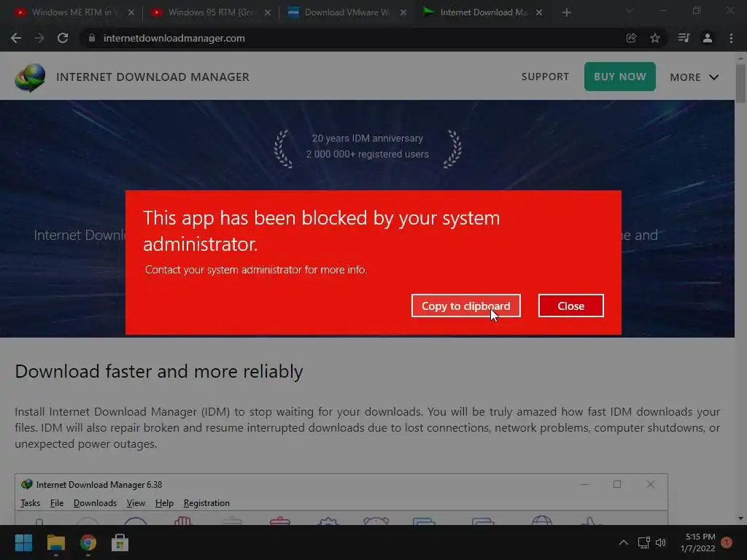Click the address bar lock icon
Screen dimensions: 747x560
[92, 38]
